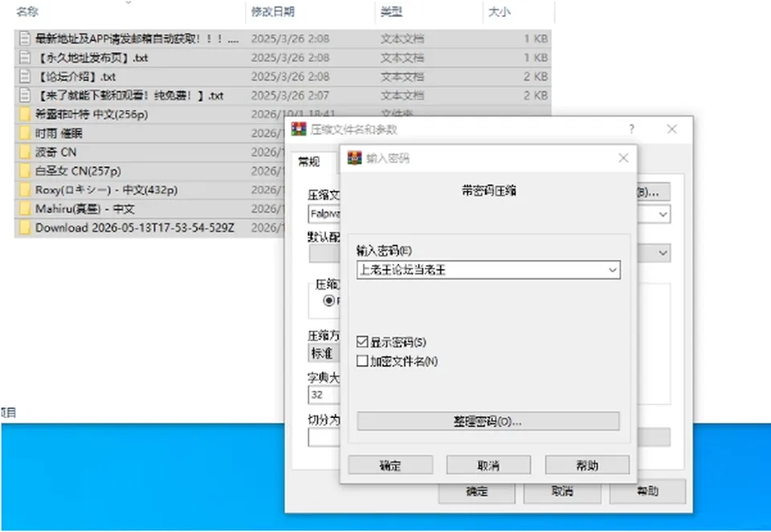Sort files by the 名称 column header
Image resolution: width=771 pixels, height=532 pixels.
click(x=27, y=12)
